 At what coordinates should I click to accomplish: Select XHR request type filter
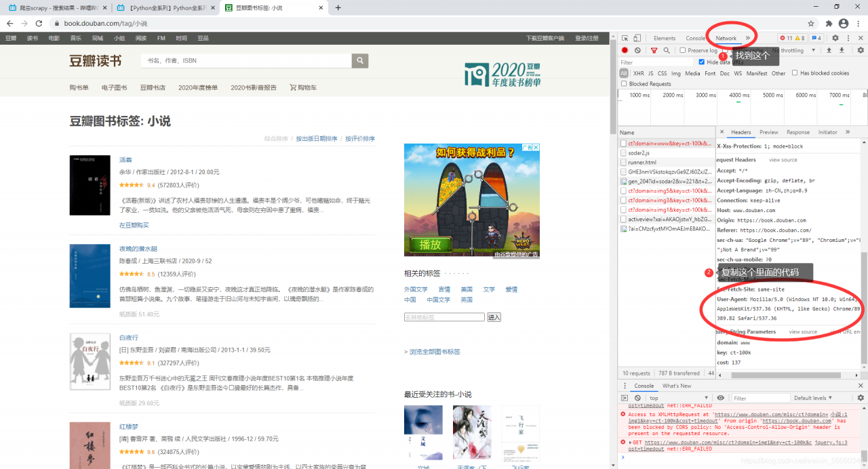[x=638, y=73]
